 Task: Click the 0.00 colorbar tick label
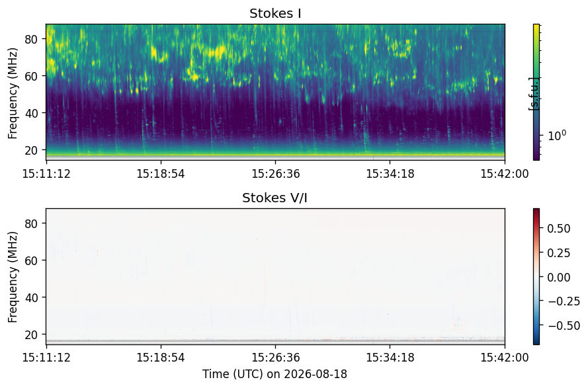pos(559,277)
